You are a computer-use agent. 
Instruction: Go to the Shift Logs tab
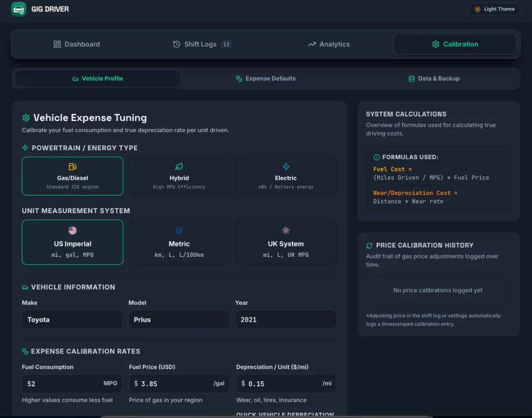click(x=203, y=44)
